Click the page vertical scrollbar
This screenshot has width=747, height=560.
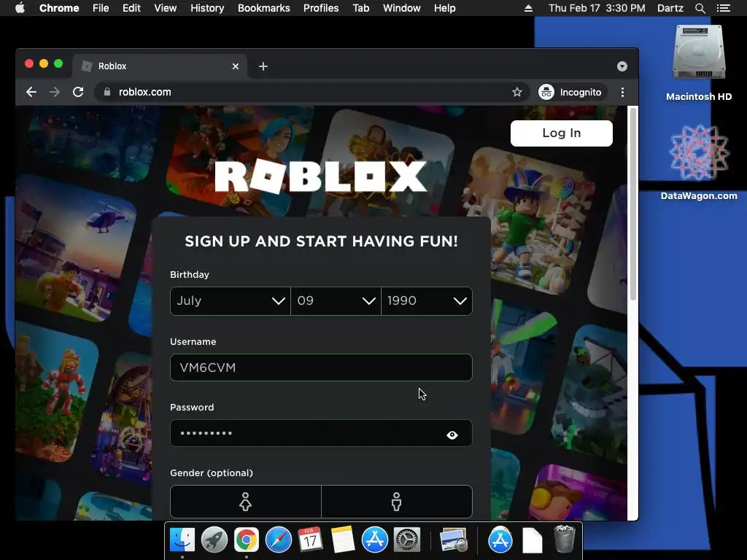point(632,205)
